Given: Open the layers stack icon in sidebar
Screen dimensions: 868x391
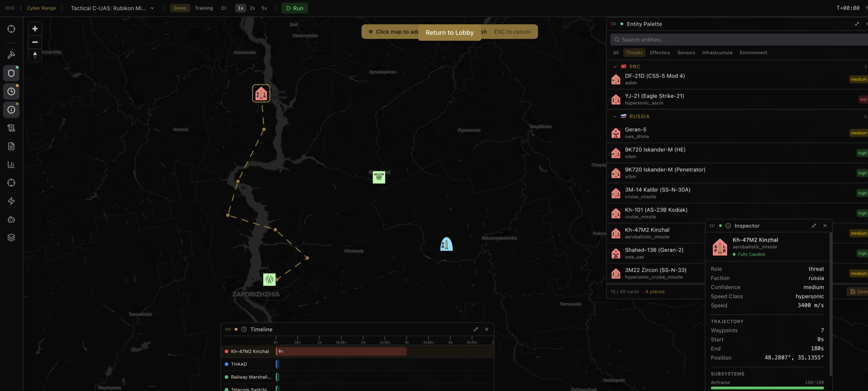Looking at the screenshot, I should click(x=11, y=237).
